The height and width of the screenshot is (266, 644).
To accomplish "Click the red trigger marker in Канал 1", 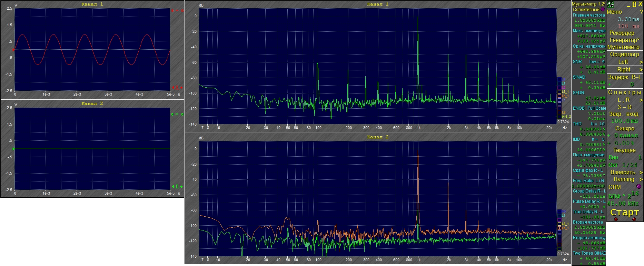I will (13, 50).
